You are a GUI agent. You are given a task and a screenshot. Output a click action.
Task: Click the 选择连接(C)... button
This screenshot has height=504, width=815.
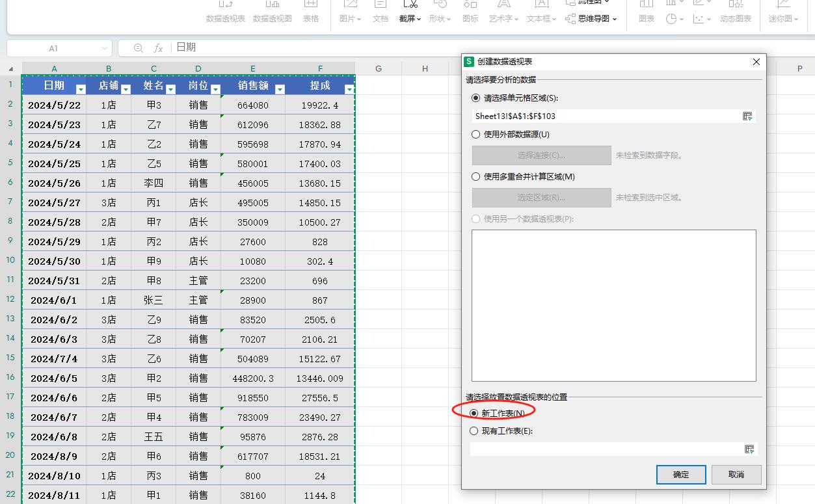[x=541, y=155]
